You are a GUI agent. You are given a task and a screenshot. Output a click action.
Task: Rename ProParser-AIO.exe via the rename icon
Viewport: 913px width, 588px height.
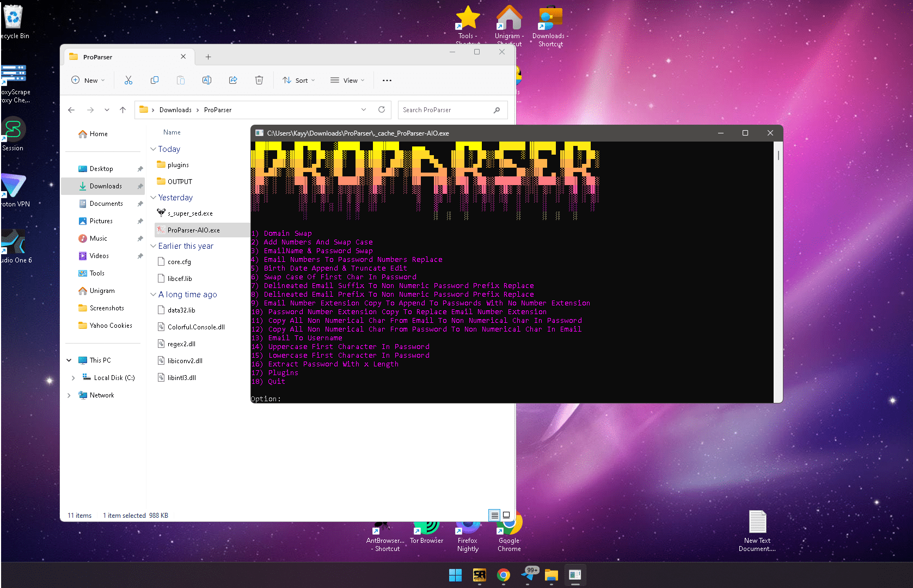pos(207,80)
